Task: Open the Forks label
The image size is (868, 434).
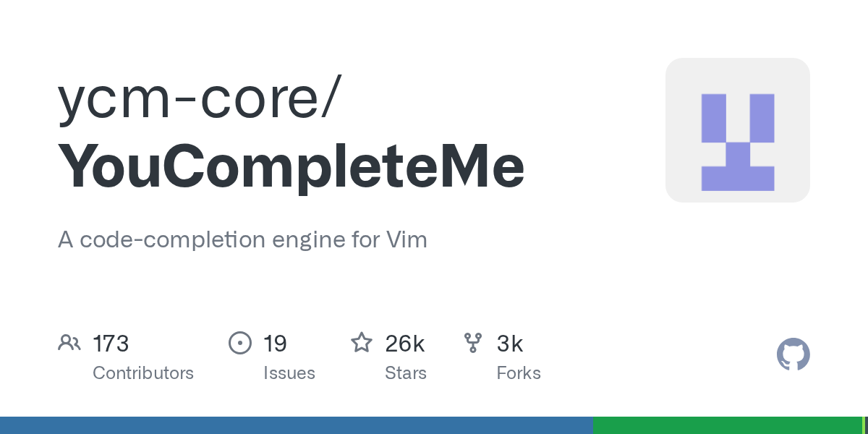Action: [519, 373]
